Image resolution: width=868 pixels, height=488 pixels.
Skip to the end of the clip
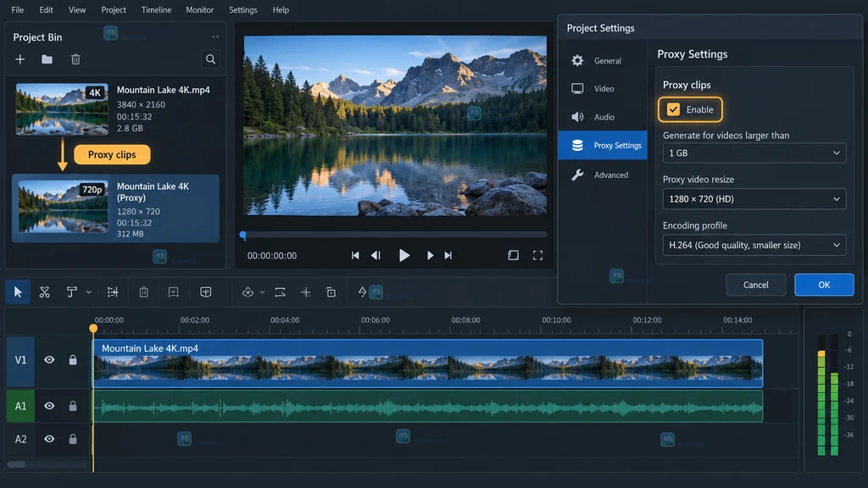448,255
